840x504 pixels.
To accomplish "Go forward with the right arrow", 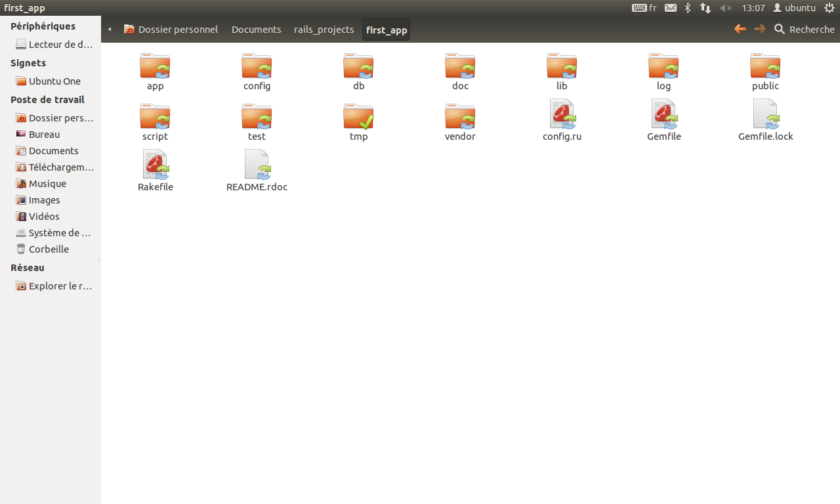I will pyautogui.click(x=760, y=29).
